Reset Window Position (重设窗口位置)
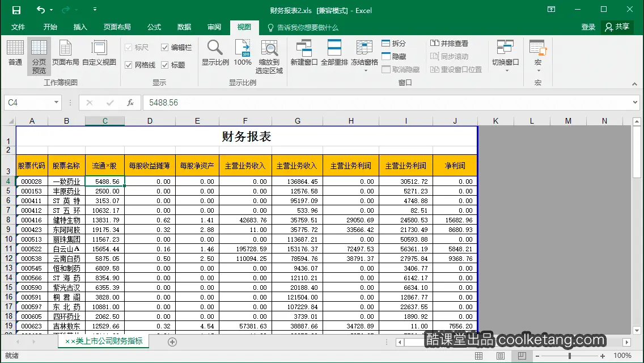 (456, 69)
